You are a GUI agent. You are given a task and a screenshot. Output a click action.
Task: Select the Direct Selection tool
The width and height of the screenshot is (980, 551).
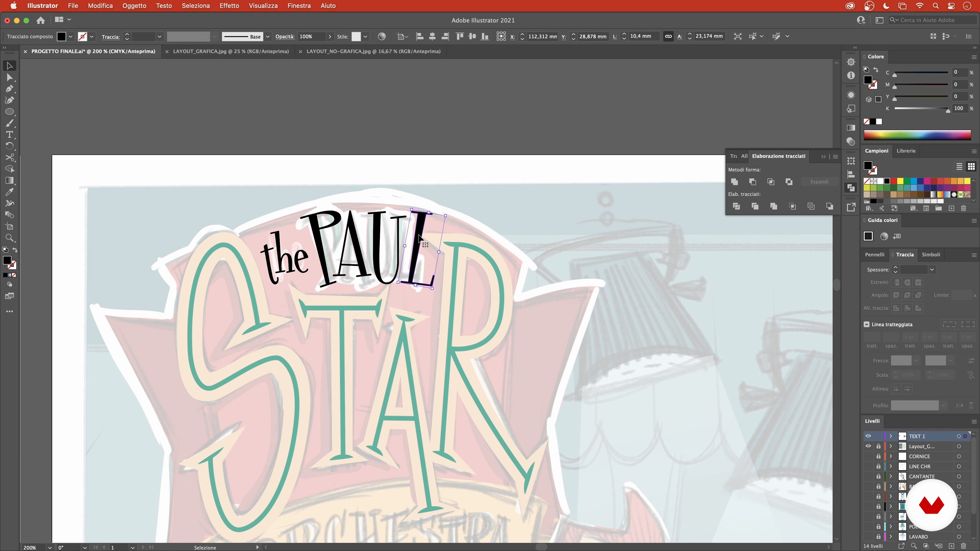point(9,78)
